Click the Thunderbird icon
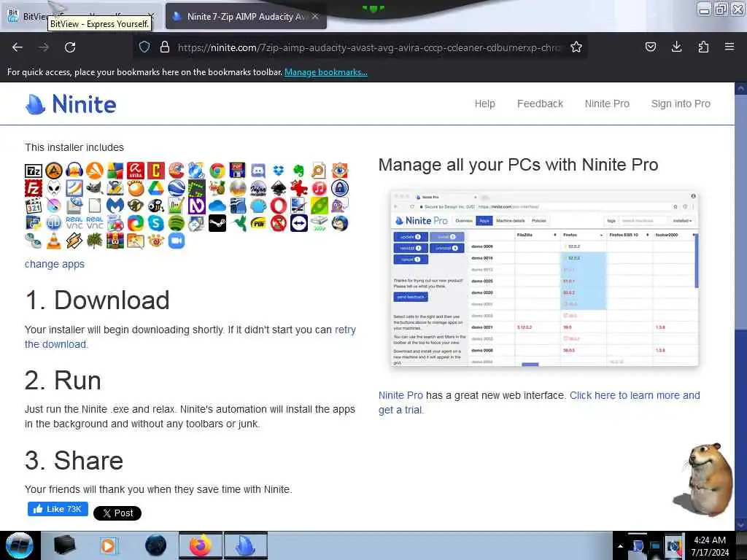 340,223
